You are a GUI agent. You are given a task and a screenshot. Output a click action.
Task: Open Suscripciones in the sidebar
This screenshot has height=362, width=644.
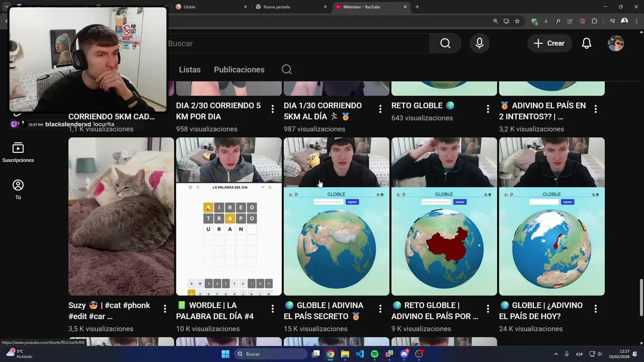pyautogui.click(x=18, y=153)
